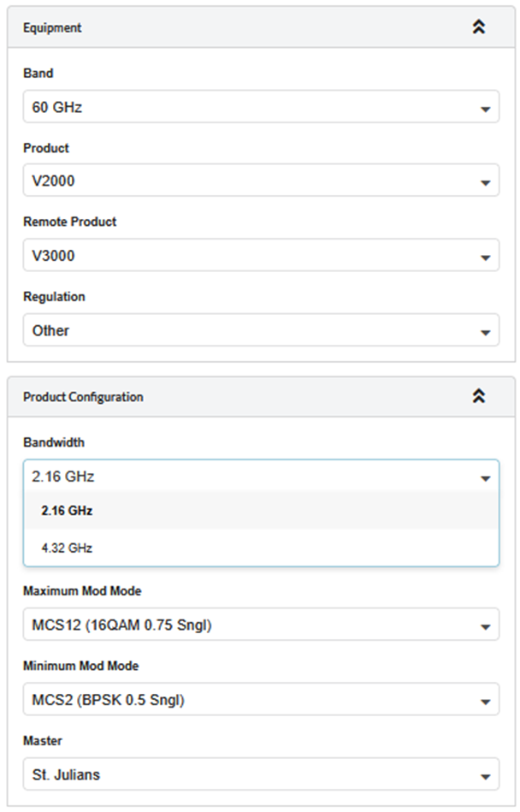Viewport: 520px width, 812px height.
Task: Click the Band field label
Action: pyautogui.click(x=38, y=74)
